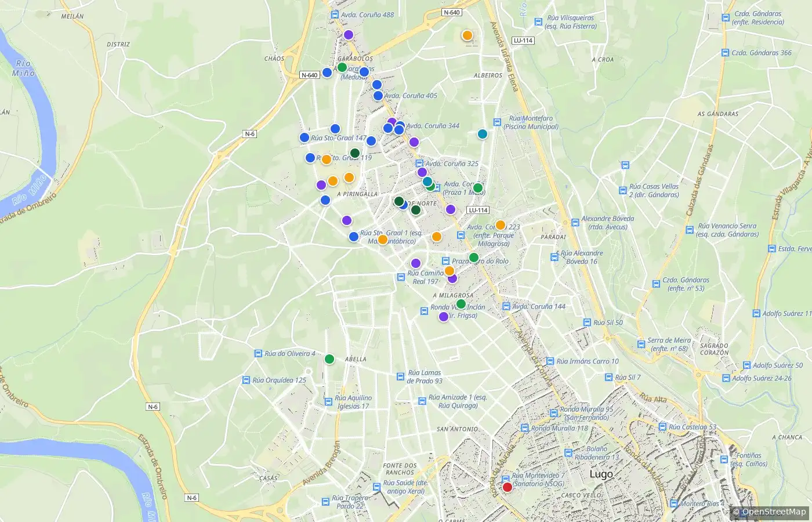
Task: Click the Avda. Coruña 144 bus stop icon
Action: pyautogui.click(x=506, y=307)
